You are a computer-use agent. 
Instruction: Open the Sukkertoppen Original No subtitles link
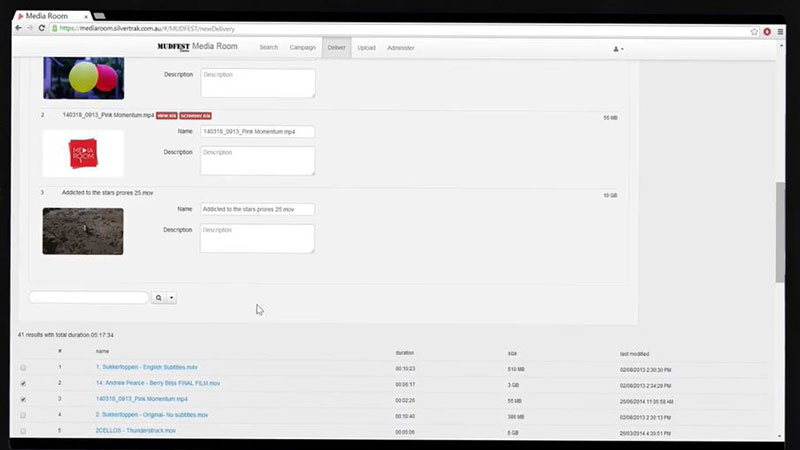coord(152,414)
